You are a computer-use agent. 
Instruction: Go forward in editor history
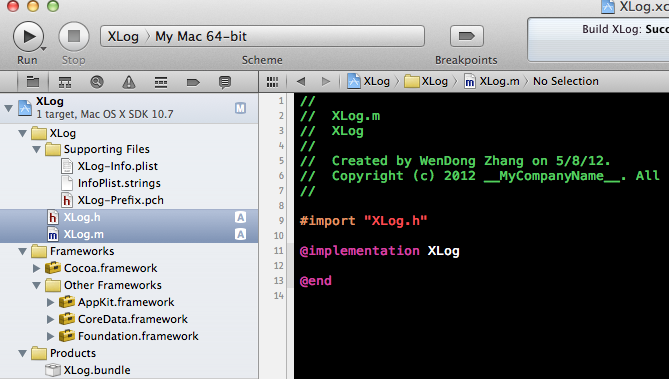click(326, 81)
